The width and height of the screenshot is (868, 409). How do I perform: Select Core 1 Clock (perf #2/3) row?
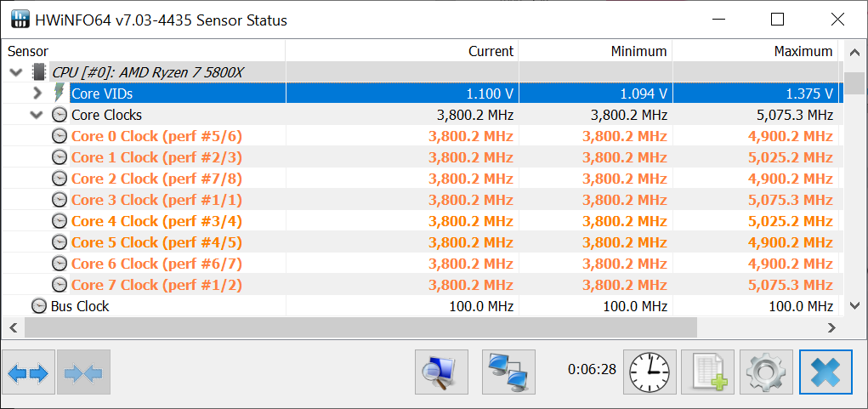coord(423,158)
